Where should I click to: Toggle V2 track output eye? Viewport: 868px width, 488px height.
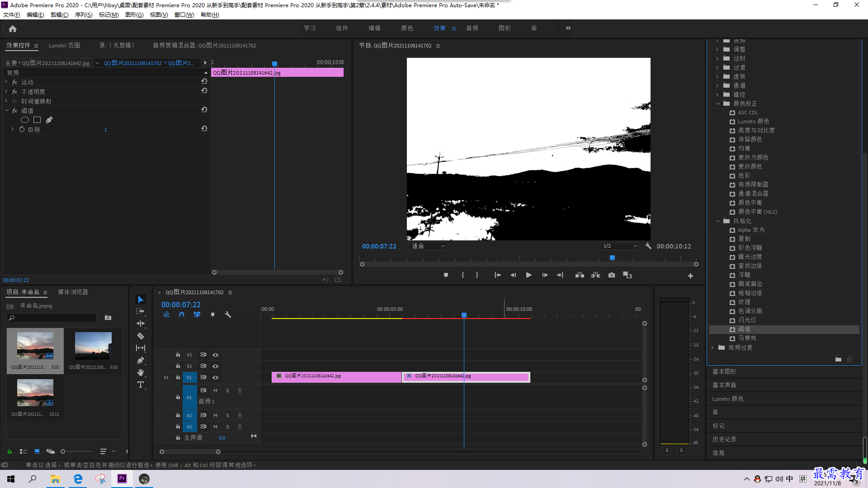point(216,366)
